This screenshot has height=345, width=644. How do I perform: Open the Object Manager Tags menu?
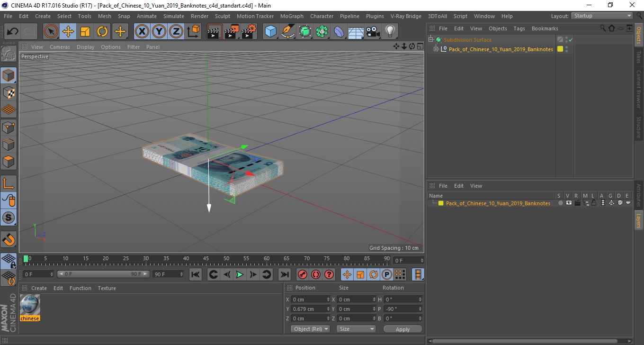(519, 28)
